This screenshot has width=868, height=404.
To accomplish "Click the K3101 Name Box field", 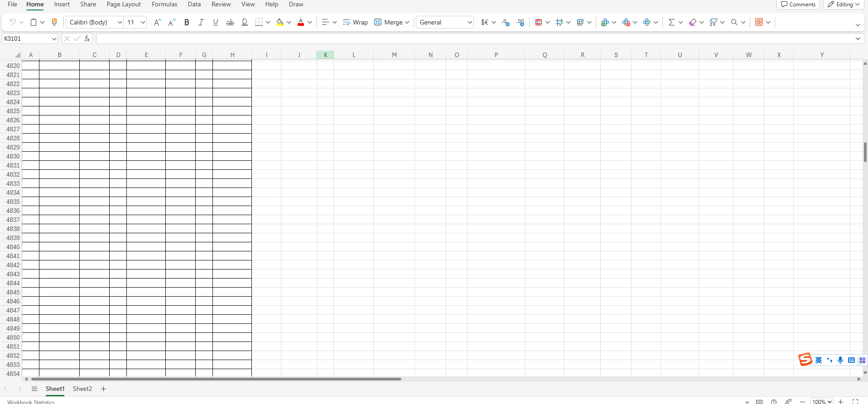I will pos(26,38).
